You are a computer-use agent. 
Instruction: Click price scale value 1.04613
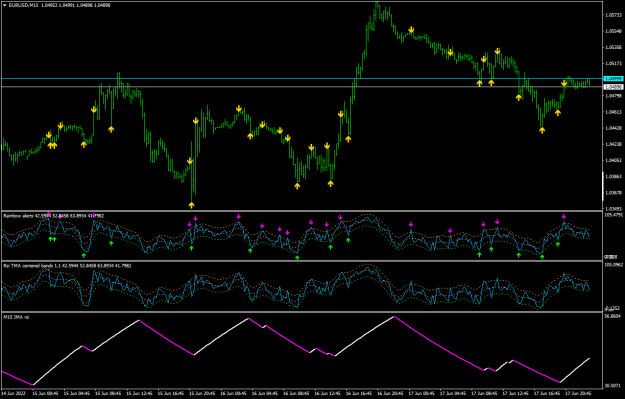(613, 112)
